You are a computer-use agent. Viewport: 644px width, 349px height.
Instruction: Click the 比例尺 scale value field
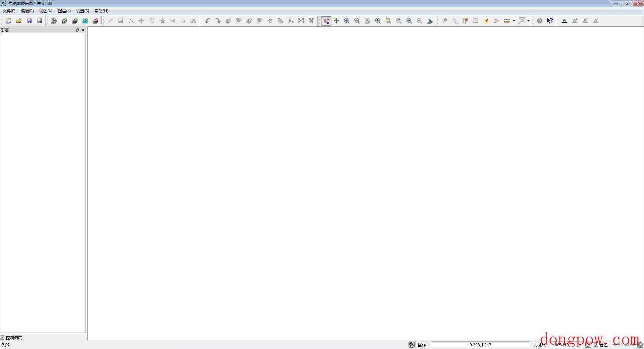565,345
